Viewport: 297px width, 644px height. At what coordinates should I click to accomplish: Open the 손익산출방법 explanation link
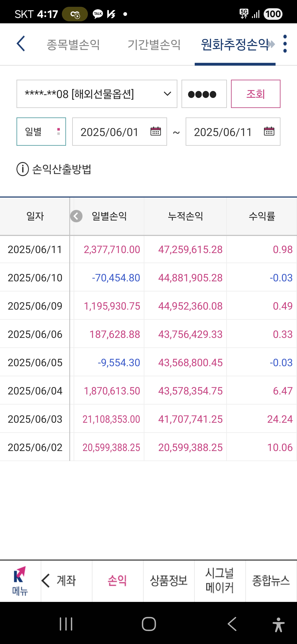tap(62, 169)
